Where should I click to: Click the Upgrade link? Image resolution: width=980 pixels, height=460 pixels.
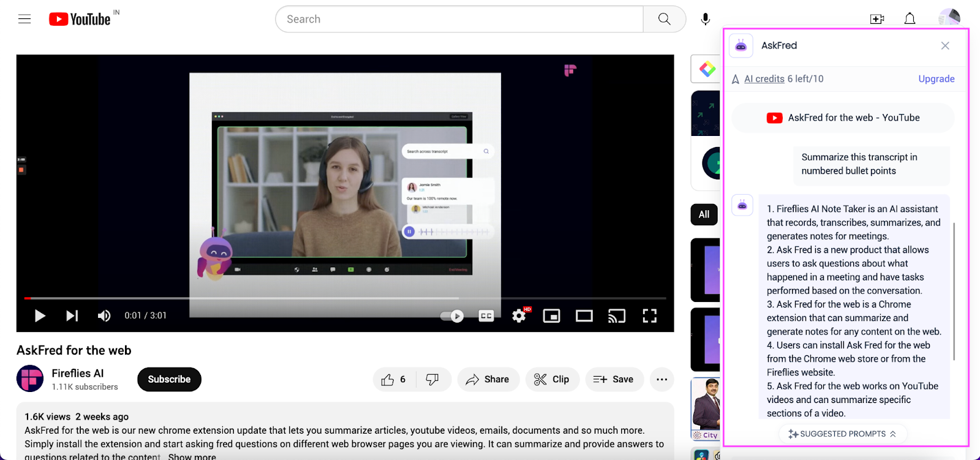click(x=937, y=78)
